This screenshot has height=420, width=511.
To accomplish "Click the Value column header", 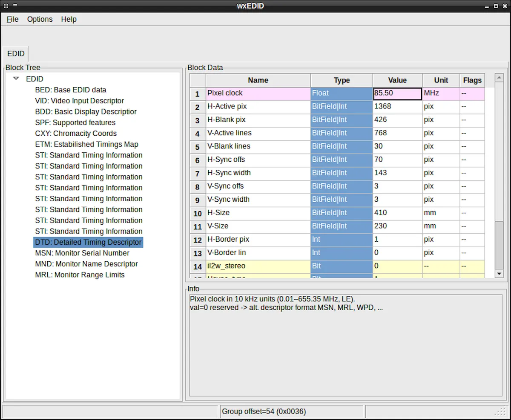I will [397, 80].
